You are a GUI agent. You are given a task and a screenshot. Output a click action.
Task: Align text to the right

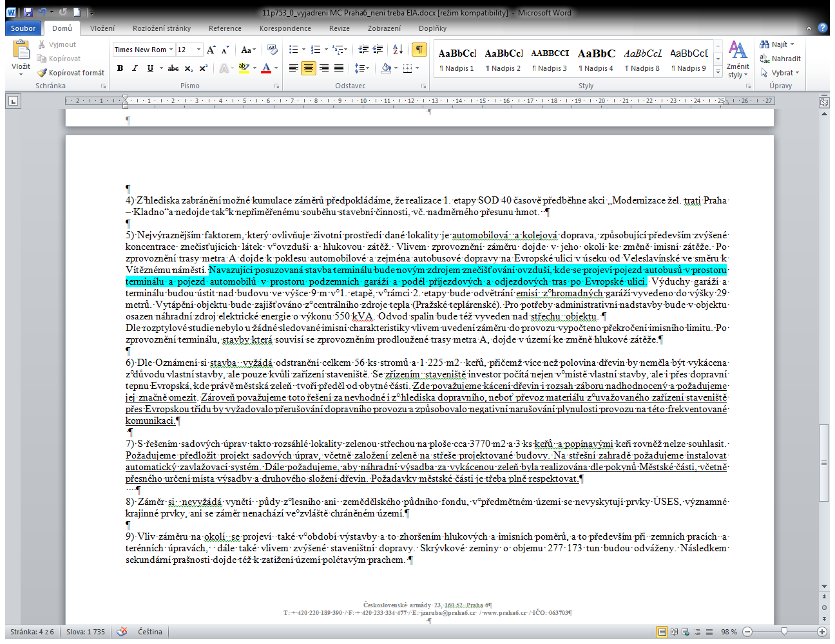pyautogui.click(x=323, y=68)
